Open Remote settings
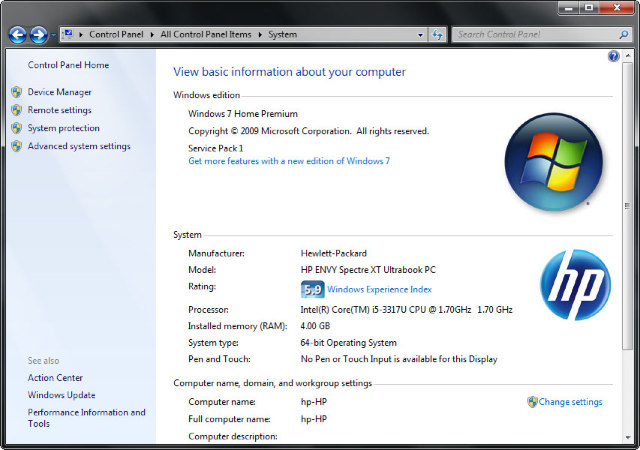The height and width of the screenshot is (450, 640). tap(59, 110)
